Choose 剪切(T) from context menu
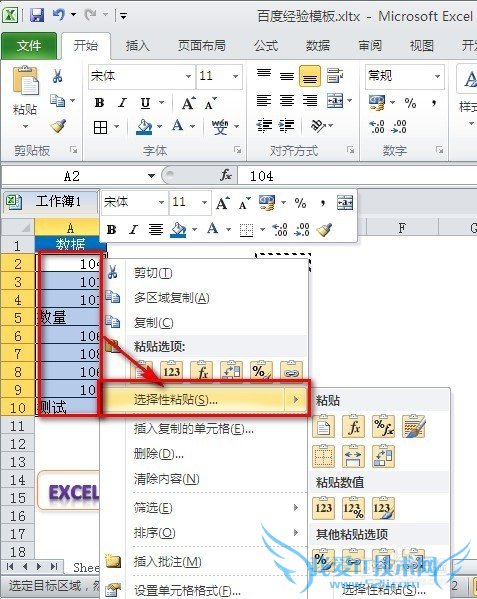This screenshot has height=599, width=477. pyautogui.click(x=153, y=273)
